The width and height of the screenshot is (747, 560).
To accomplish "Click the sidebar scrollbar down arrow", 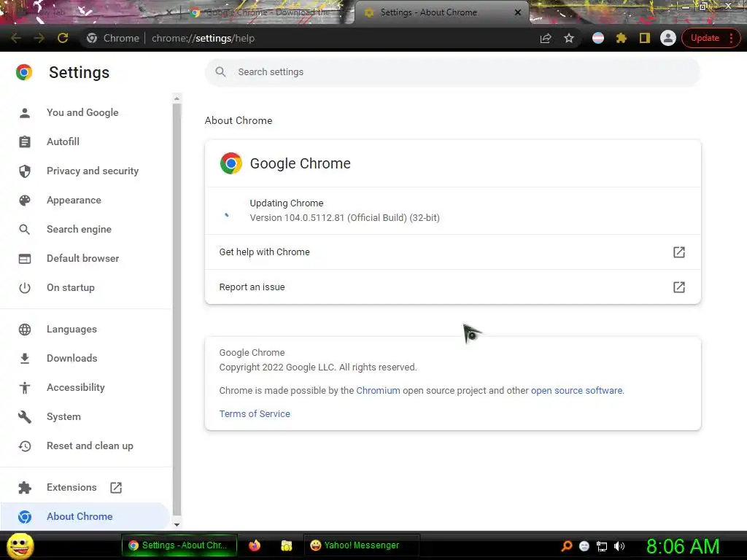I will [x=177, y=525].
